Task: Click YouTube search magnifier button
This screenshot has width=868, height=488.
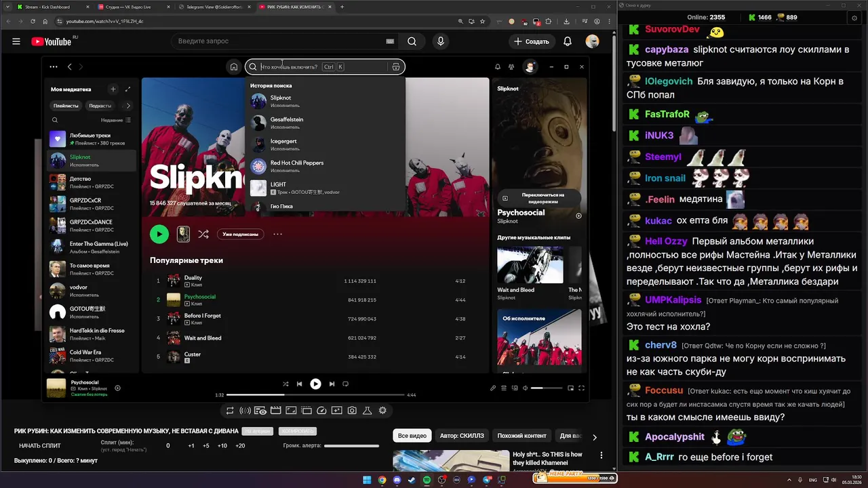Action: point(412,41)
